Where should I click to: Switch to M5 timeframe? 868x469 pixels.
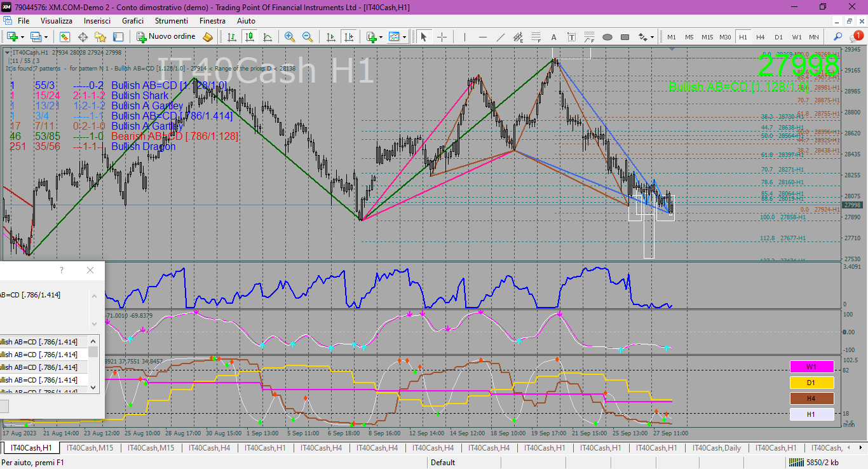[x=689, y=37]
